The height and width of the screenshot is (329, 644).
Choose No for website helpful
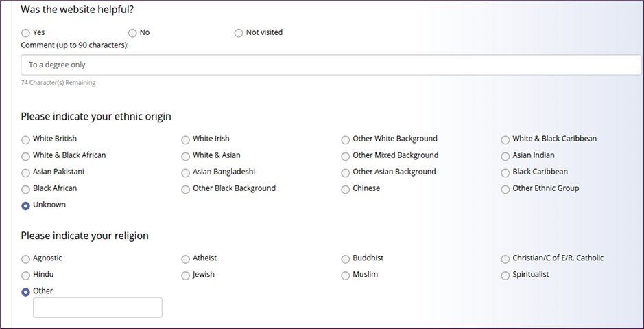(x=132, y=33)
